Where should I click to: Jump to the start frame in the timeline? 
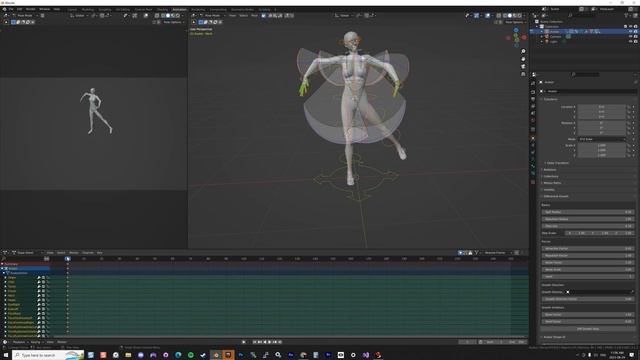pos(254,342)
